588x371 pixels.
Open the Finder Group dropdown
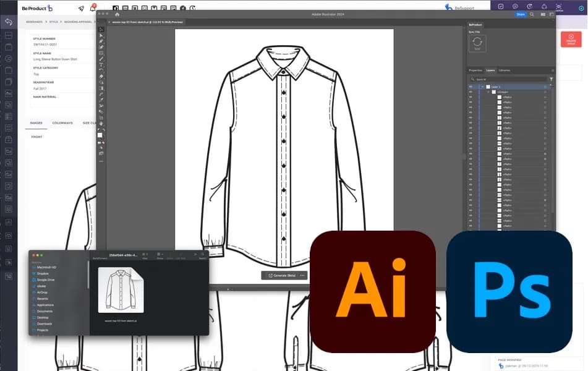coord(160,254)
